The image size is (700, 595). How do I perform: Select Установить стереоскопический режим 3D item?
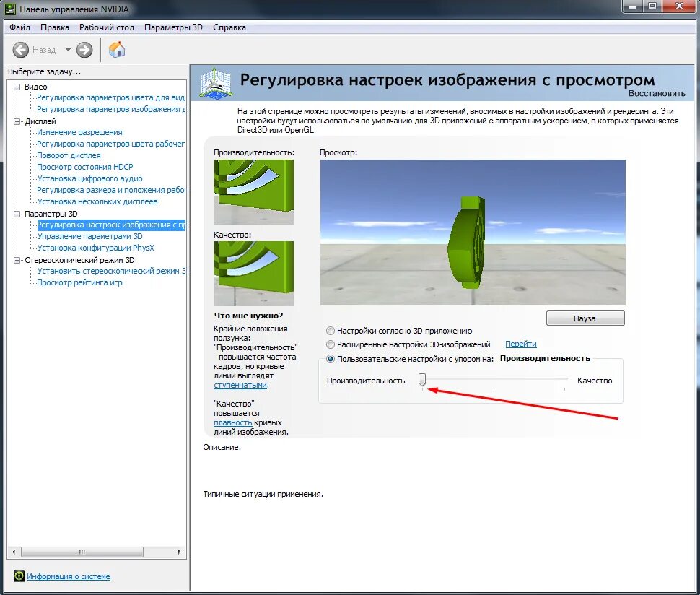click(x=110, y=272)
